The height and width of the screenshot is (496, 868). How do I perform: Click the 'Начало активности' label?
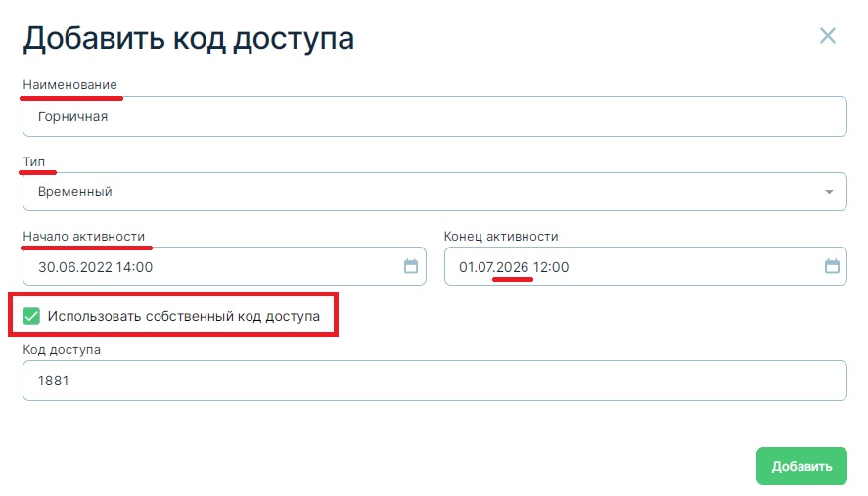tap(84, 236)
